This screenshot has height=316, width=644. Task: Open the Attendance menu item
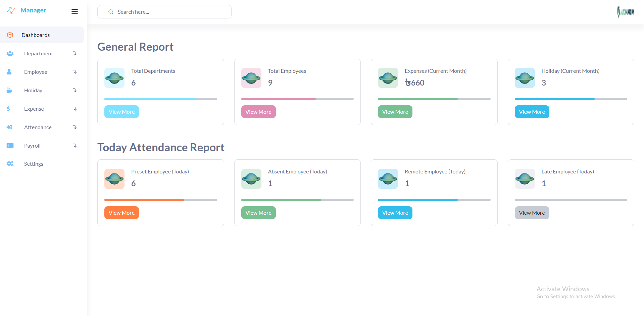[x=38, y=127]
